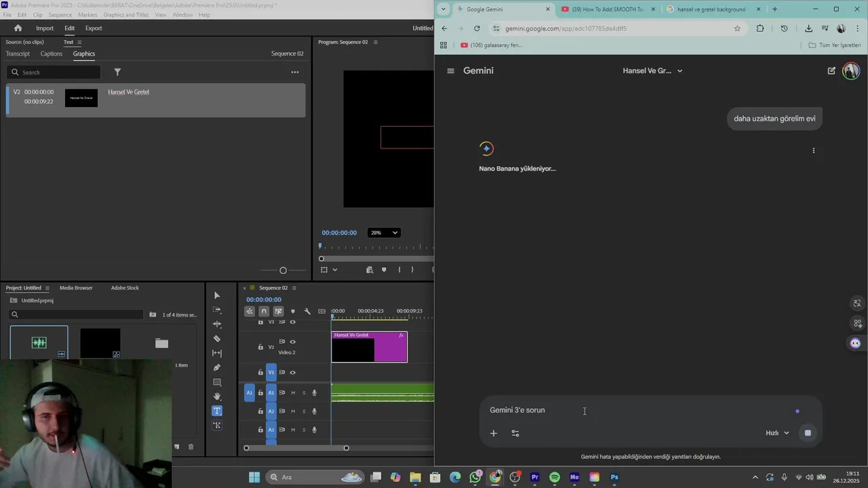
Task: Open Chrome tab search chevron
Action: [x=443, y=9]
